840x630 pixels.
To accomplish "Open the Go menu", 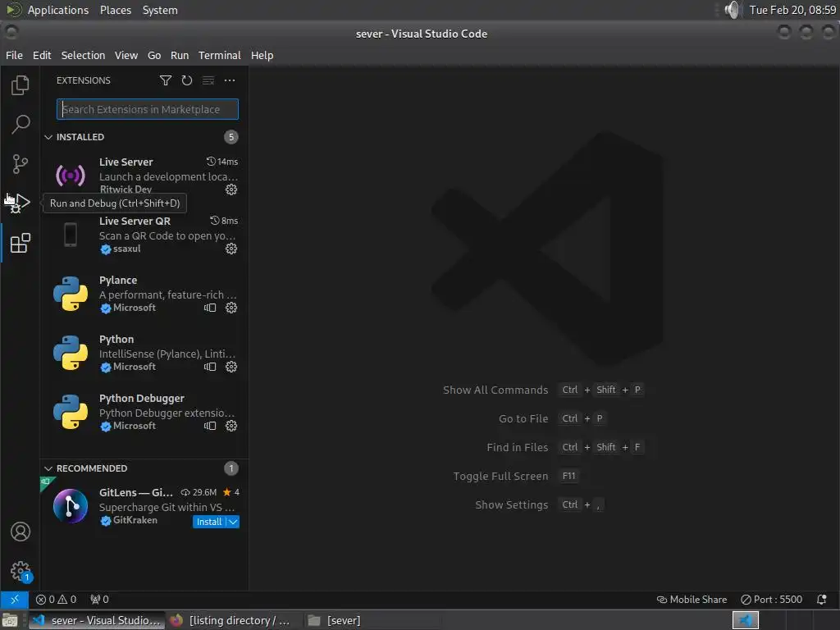I will [154, 55].
